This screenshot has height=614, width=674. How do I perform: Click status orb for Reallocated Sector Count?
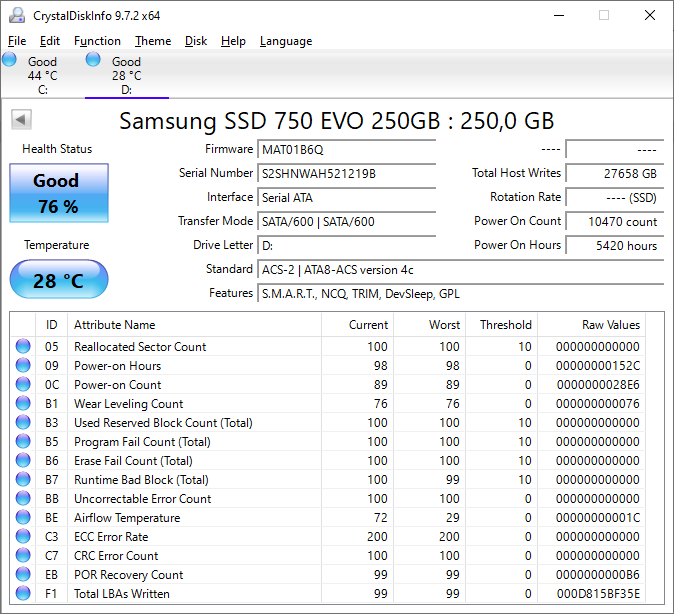pos(23,347)
